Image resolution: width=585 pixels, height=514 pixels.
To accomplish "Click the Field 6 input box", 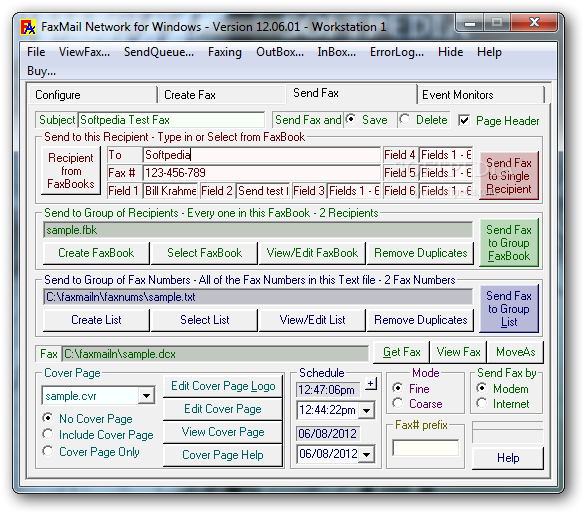I will point(446,191).
